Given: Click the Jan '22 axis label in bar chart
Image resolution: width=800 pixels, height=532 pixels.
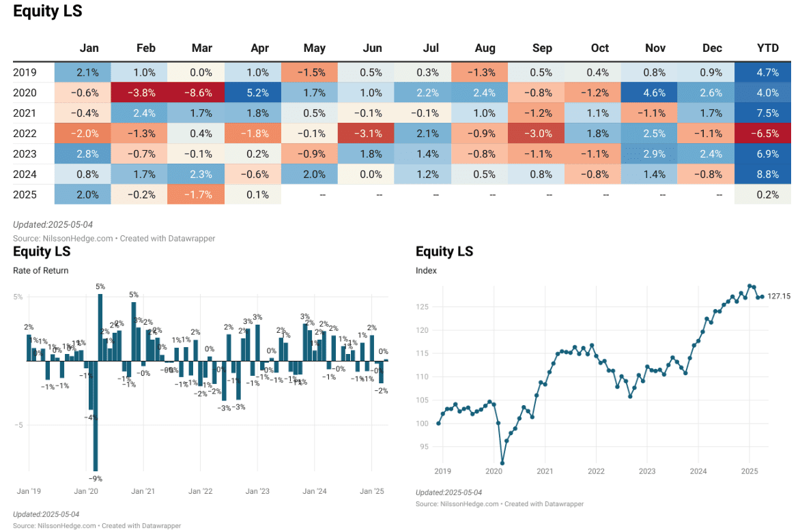Looking at the screenshot, I should 201,491.
